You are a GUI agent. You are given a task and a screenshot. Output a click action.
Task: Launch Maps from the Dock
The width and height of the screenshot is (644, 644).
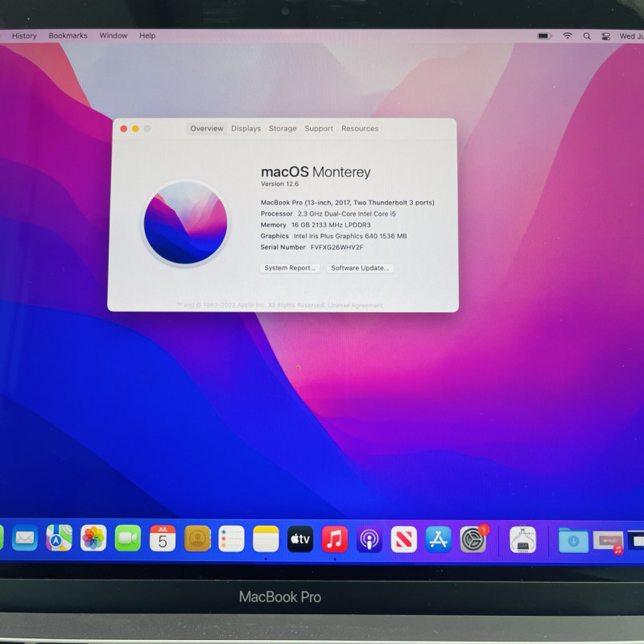[59, 538]
